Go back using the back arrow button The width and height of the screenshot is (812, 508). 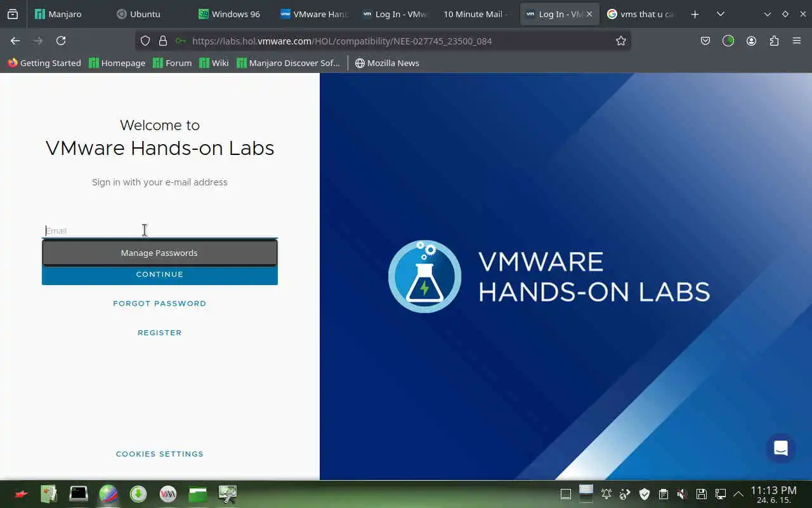[x=15, y=41]
